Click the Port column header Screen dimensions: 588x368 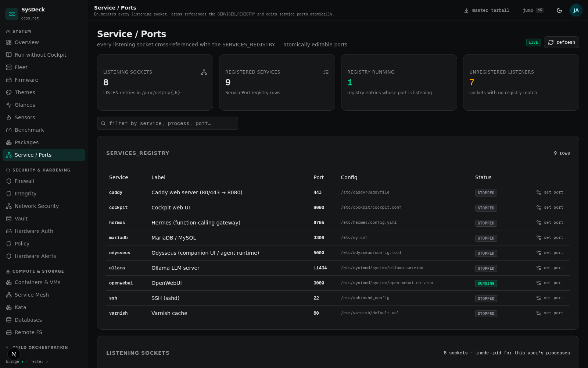click(319, 177)
